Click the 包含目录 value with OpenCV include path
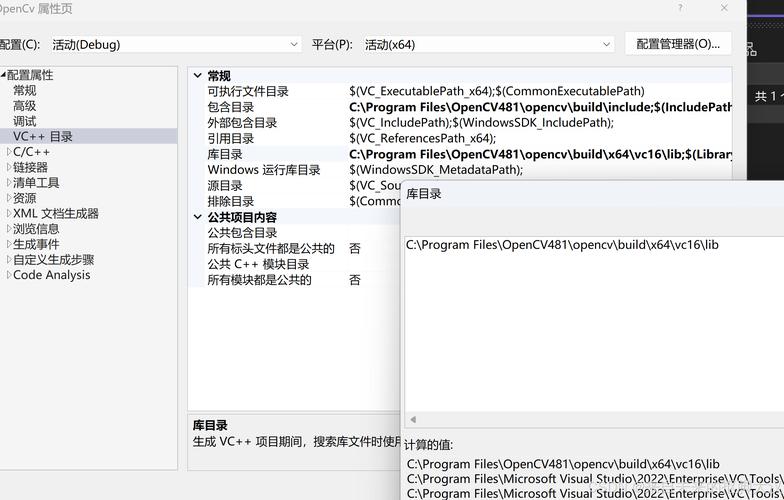The image size is (784, 500). click(540, 107)
